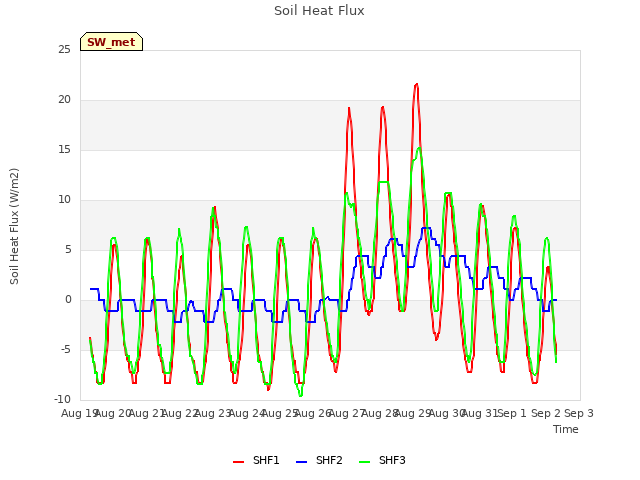Click the blue SHF2 maximum on Aug 29

click(426, 228)
